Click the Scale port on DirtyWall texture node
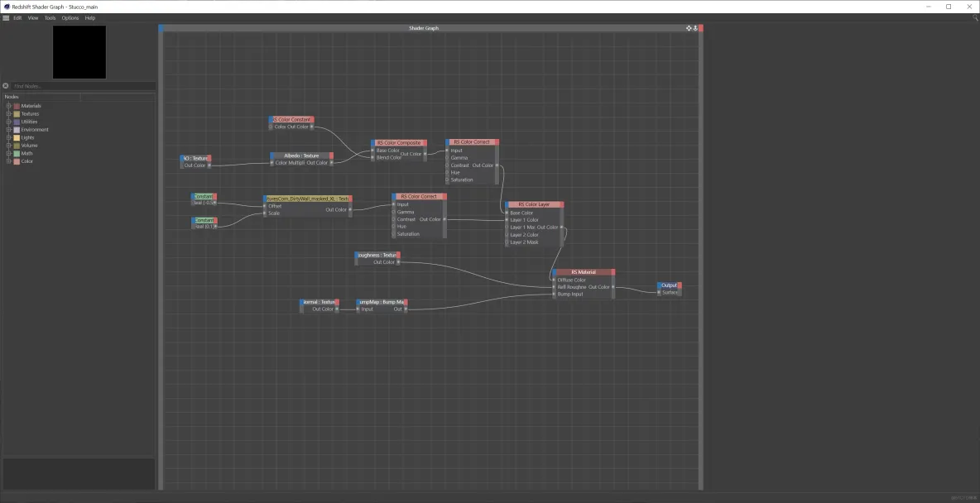The width and height of the screenshot is (980, 503). [x=265, y=213]
